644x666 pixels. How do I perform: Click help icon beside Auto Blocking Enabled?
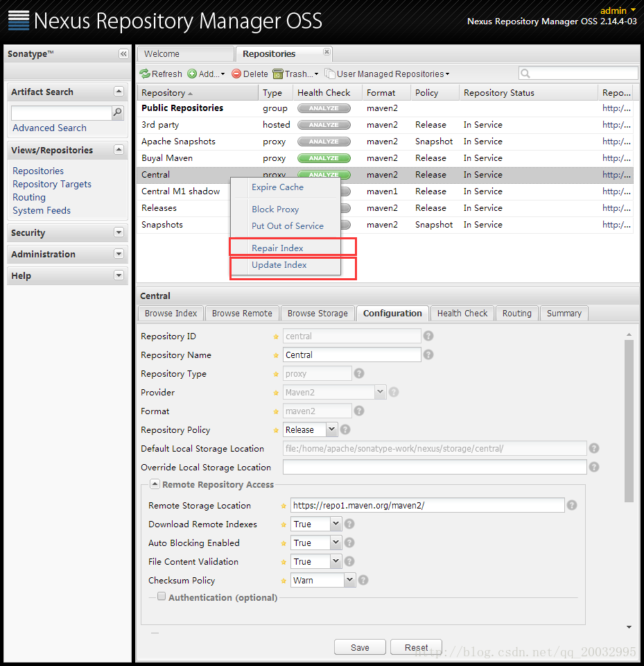tap(349, 543)
